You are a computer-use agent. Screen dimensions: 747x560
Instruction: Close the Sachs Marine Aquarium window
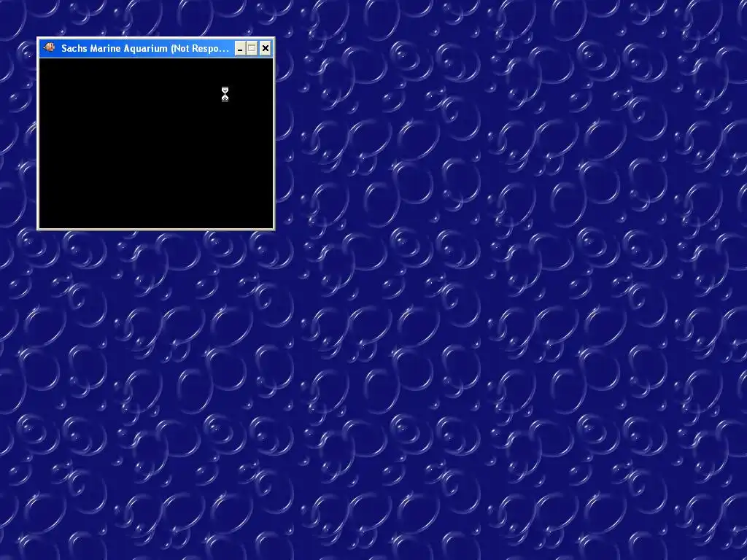pyautogui.click(x=266, y=49)
